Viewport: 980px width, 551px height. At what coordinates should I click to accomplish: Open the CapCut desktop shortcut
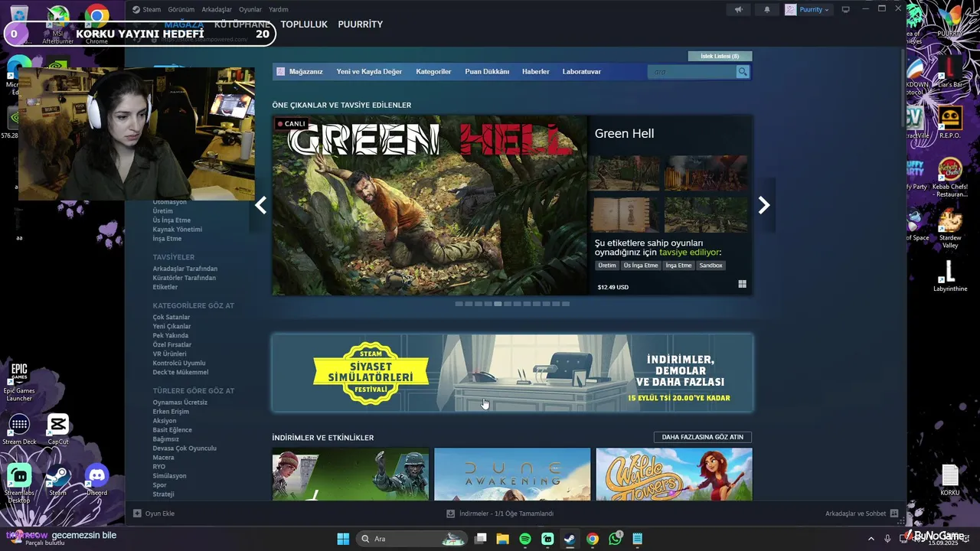tap(58, 429)
